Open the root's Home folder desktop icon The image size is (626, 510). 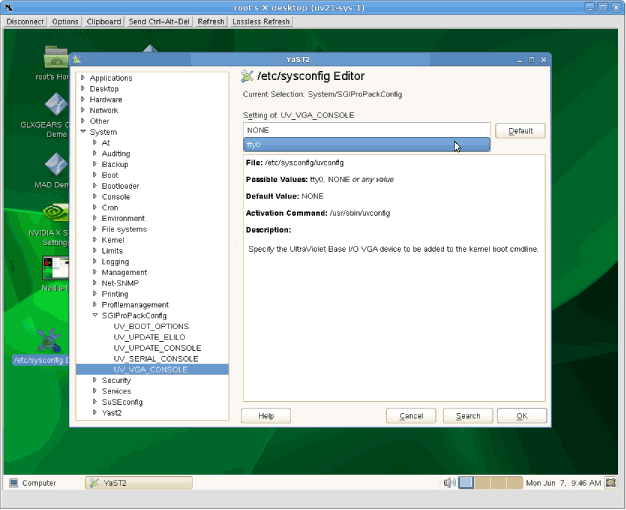point(56,58)
